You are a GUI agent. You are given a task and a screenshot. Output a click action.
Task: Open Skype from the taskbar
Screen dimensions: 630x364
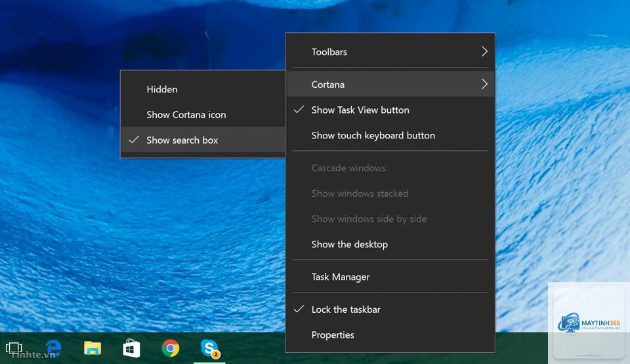[210, 348]
